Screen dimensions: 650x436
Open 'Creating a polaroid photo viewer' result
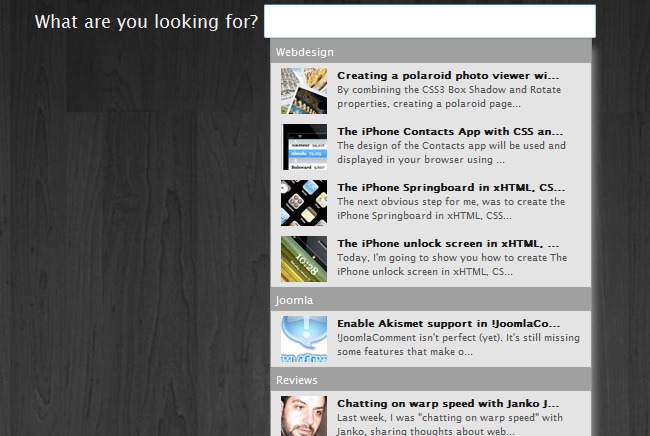448,75
